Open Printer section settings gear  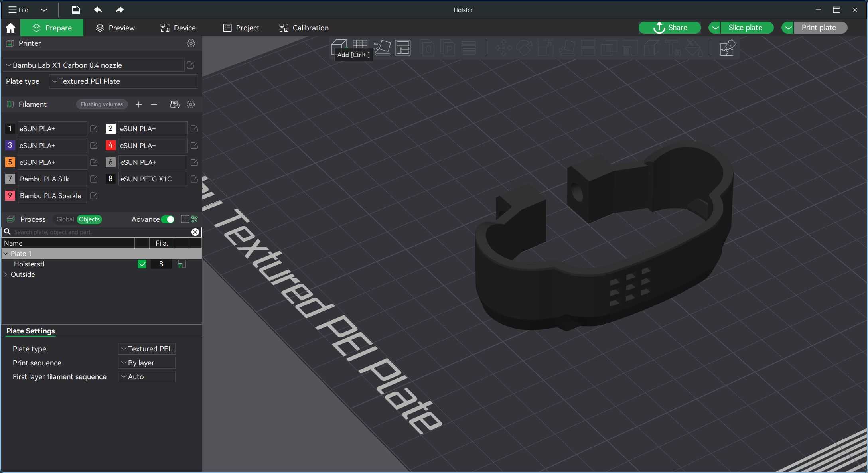[191, 43]
